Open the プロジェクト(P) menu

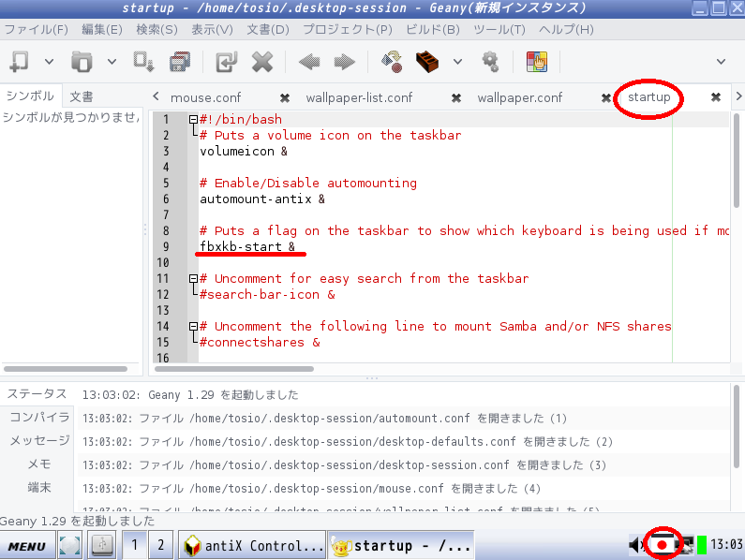(348, 29)
